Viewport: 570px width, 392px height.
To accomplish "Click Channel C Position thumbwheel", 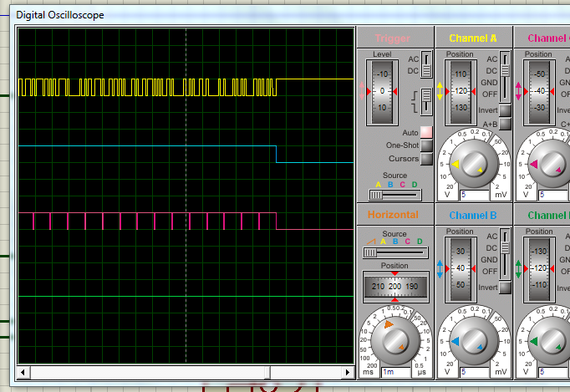I will (539, 93).
